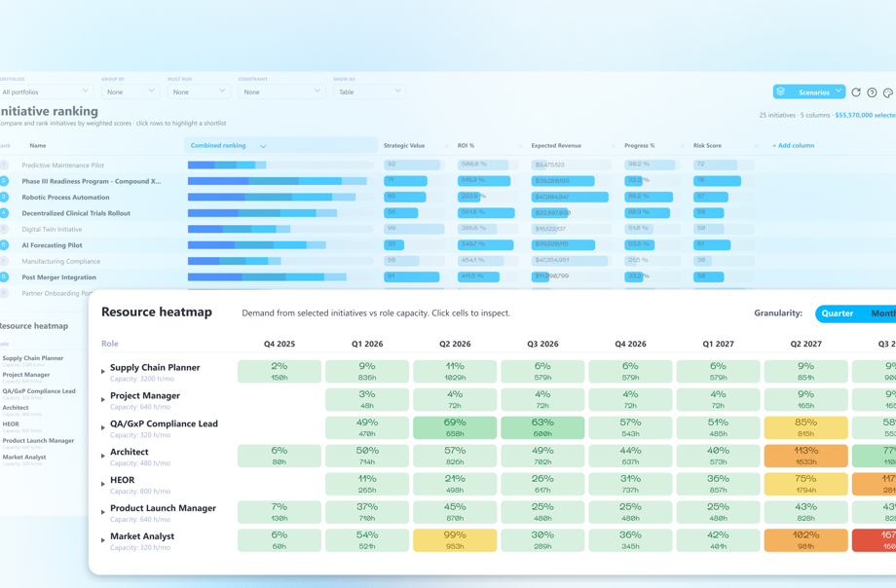
Task: Open the color palette theme icon
Action: tap(887, 92)
